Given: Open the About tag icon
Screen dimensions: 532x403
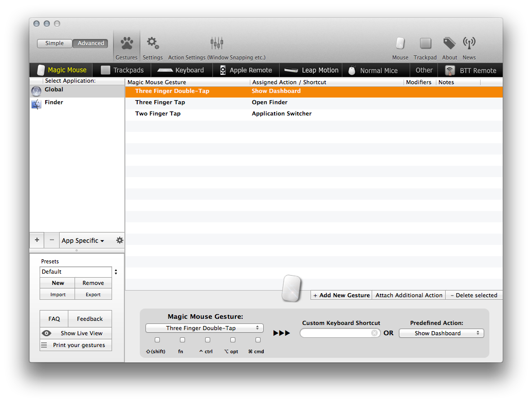Looking at the screenshot, I should coord(449,44).
